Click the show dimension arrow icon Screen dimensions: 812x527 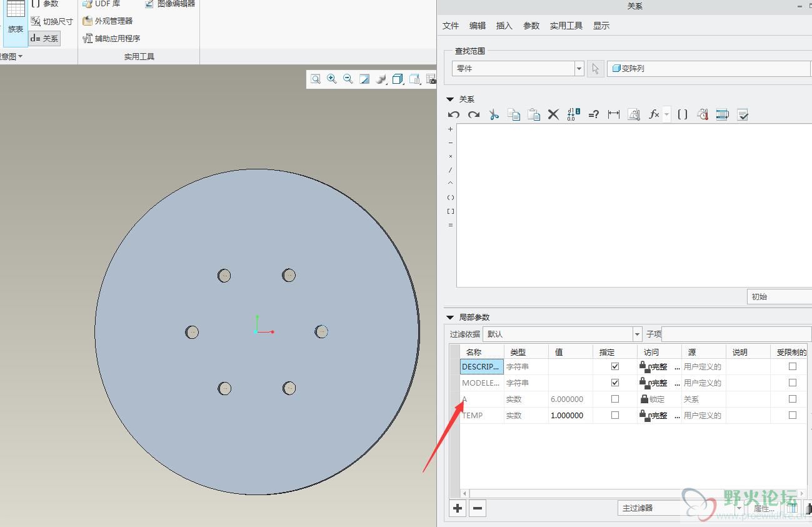coord(614,114)
